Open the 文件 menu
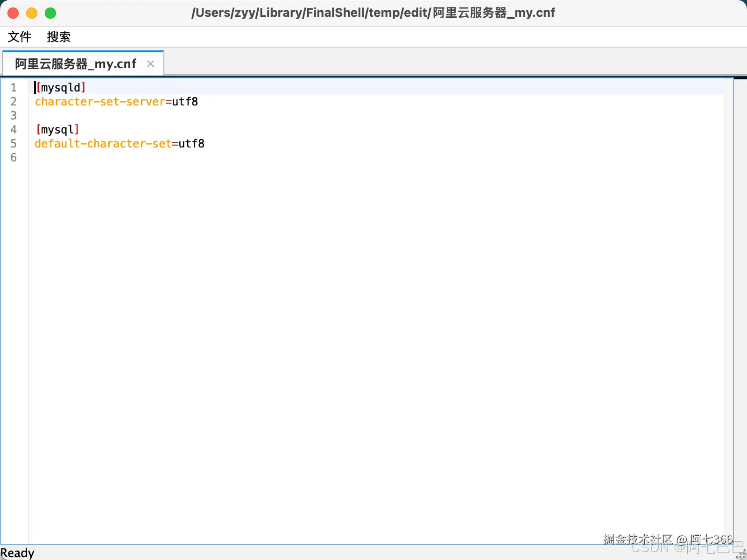The width and height of the screenshot is (747, 560). pos(20,37)
